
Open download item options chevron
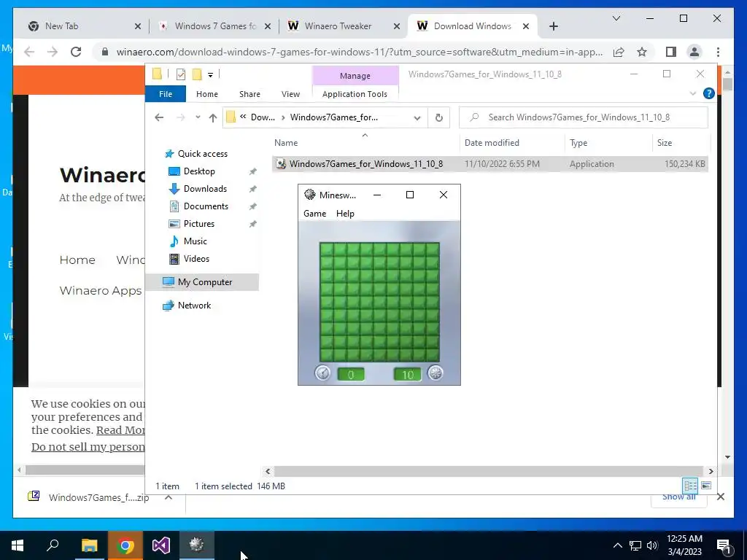[169, 497]
